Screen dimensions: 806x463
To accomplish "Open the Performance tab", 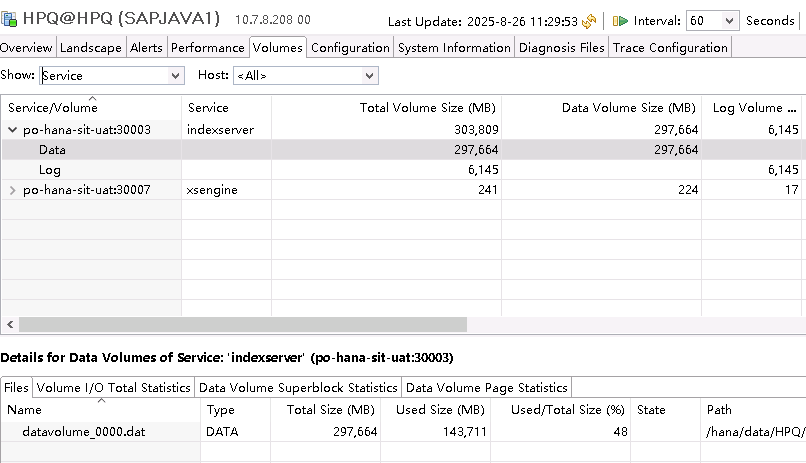I will pyautogui.click(x=207, y=47).
